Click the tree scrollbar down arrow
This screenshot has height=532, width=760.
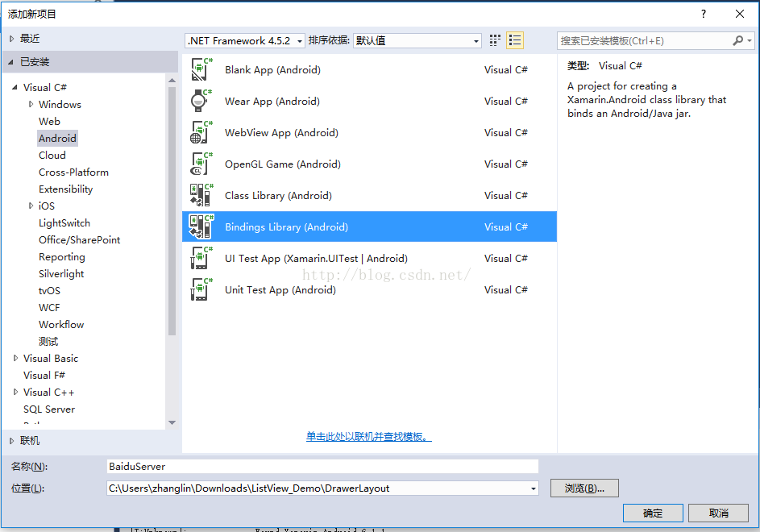(x=172, y=423)
